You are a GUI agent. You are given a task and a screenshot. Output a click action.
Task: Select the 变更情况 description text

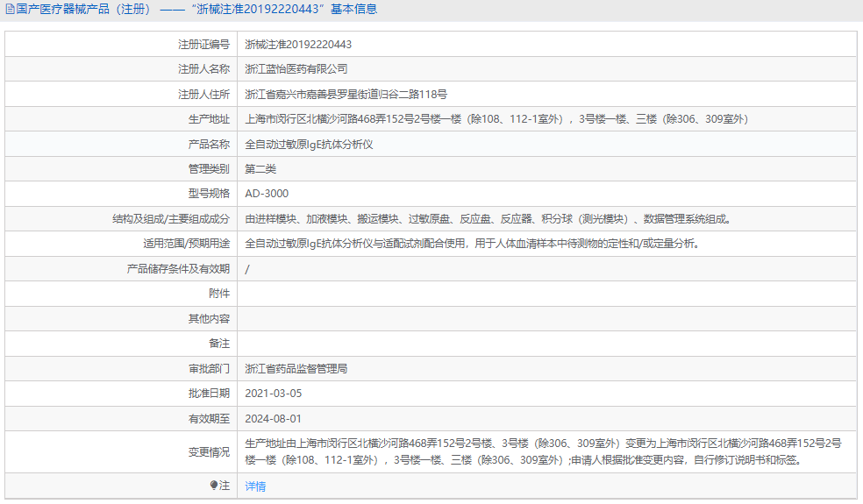pos(543,451)
